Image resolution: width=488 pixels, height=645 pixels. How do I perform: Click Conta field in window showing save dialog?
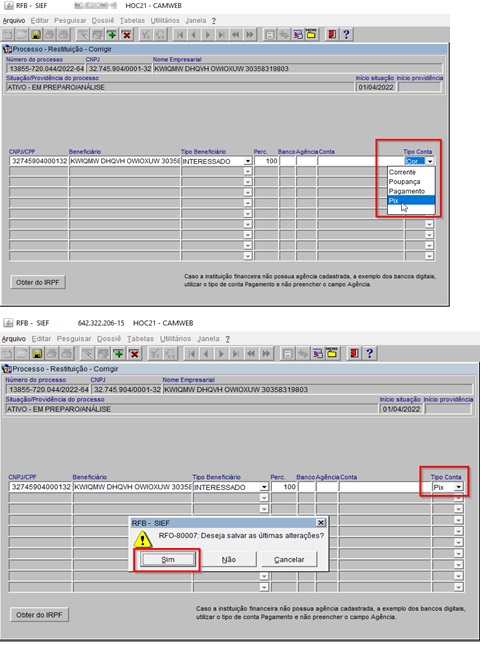tap(385, 487)
